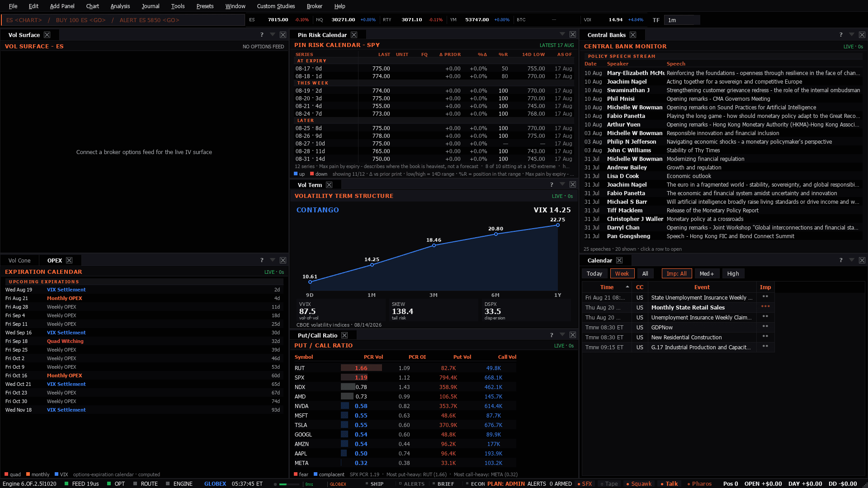Open the Custom Studies menu
This screenshot has height=488, width=868.
[276, 6]
